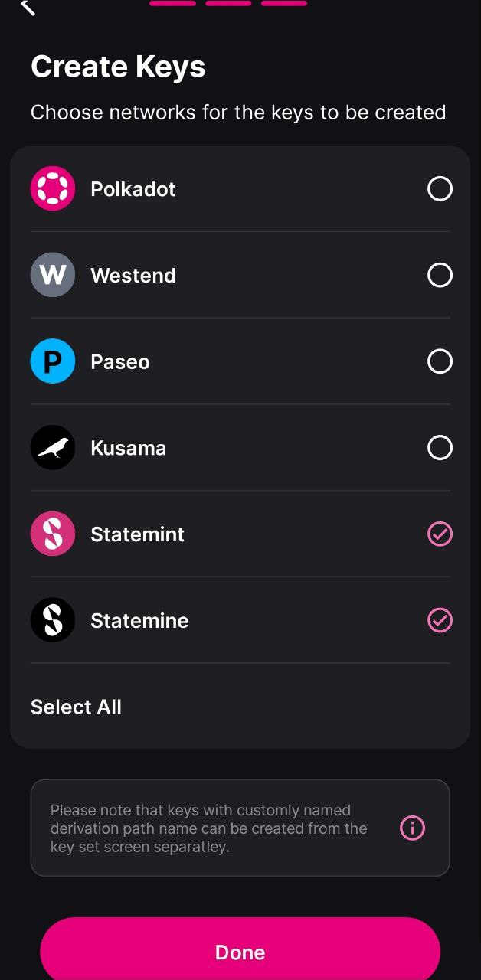Deselect the Statemine checkmark
The height and width of the screenshot is (980, 481).
pos(440,620)
